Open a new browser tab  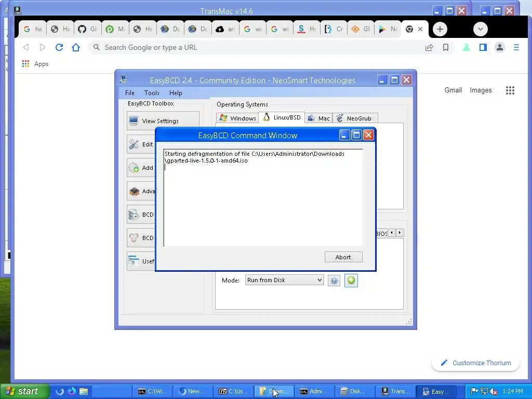point(440,29)
